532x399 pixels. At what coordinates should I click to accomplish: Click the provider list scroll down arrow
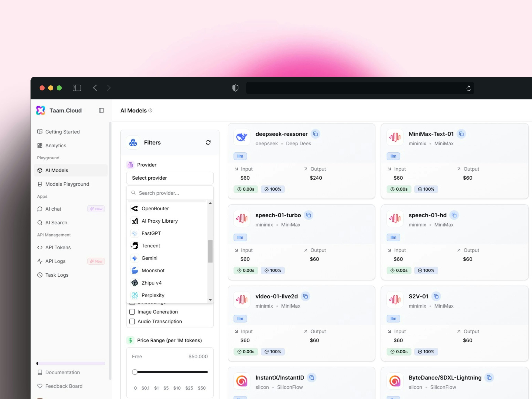click(210, 300)
